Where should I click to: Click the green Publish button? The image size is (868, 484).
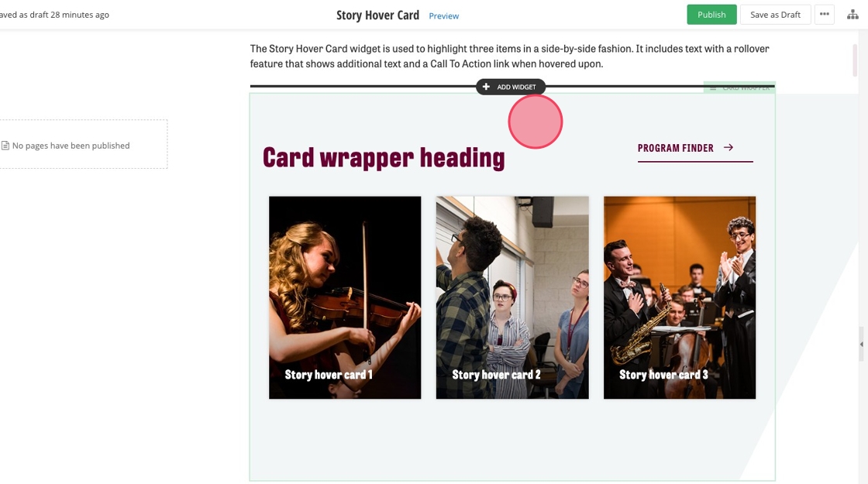[711, 15]
